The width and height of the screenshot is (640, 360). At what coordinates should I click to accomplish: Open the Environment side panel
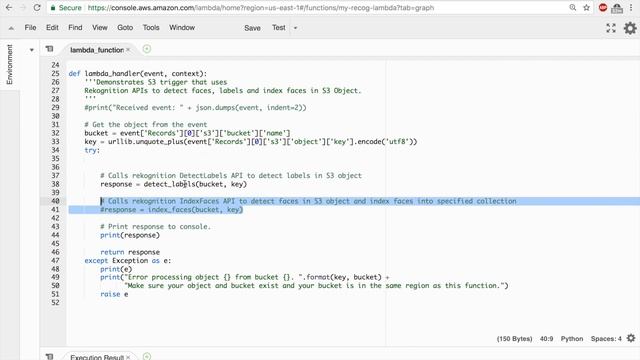tap(9, 64)
